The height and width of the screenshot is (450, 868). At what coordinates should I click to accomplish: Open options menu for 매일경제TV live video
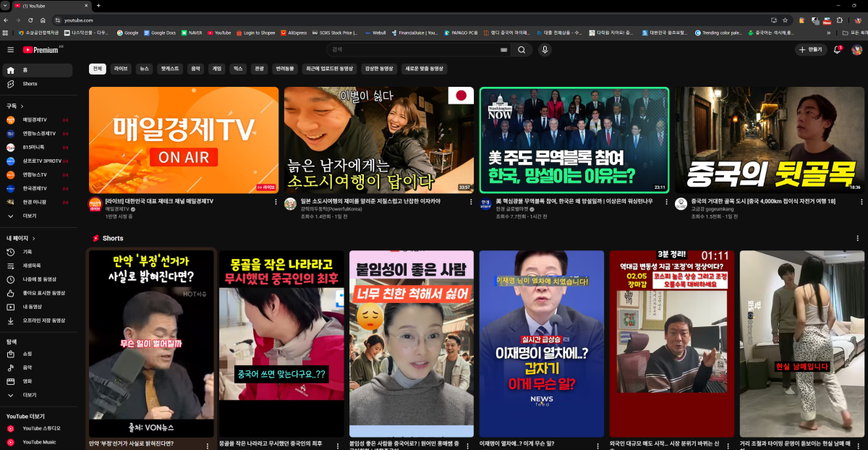(276, 202)
